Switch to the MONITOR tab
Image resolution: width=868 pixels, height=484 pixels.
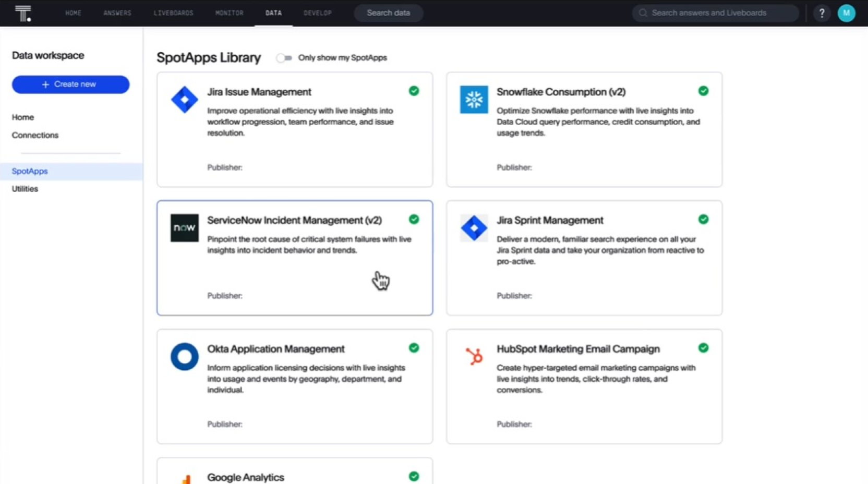click(229, 13)
